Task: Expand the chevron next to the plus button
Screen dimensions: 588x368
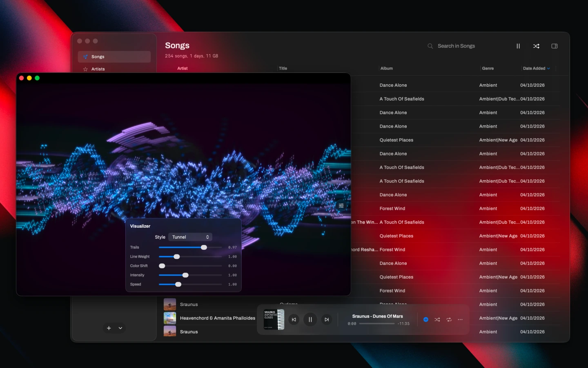Action: coord(120,328)
